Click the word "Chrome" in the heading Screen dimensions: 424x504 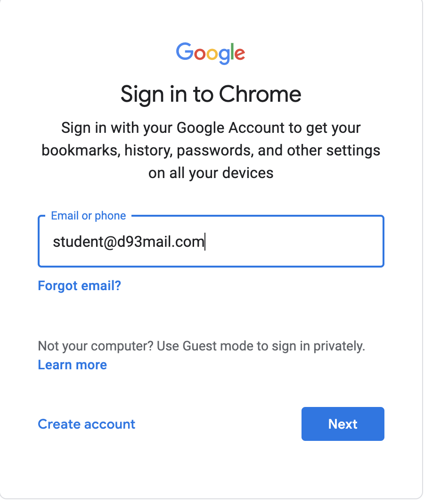click(260, 94)
